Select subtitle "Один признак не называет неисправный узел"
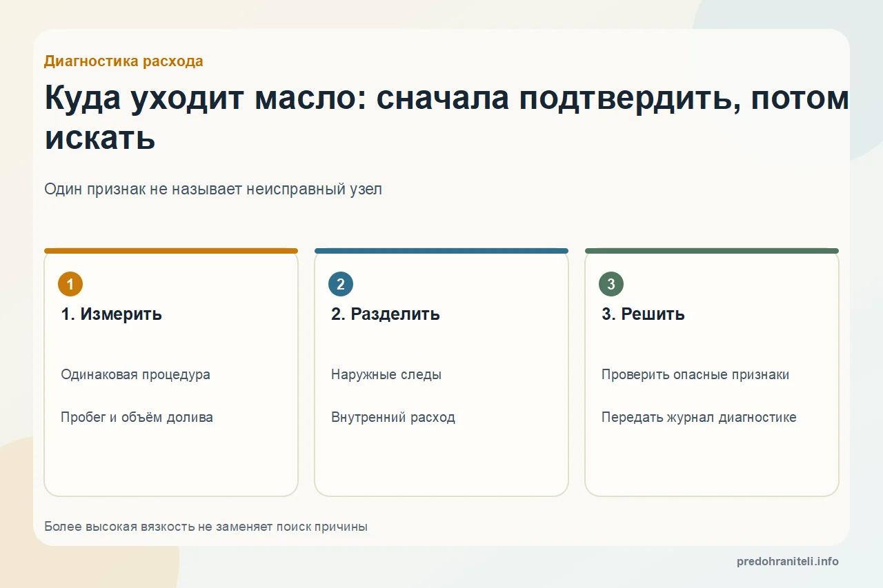The height and width of the screenshot is (588, 883). coord(213,189)
